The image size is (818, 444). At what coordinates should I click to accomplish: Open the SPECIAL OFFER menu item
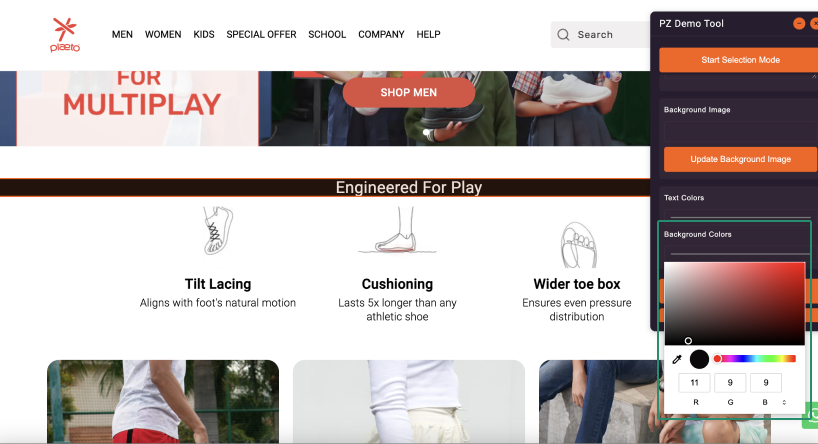click(x=261, y=34)
